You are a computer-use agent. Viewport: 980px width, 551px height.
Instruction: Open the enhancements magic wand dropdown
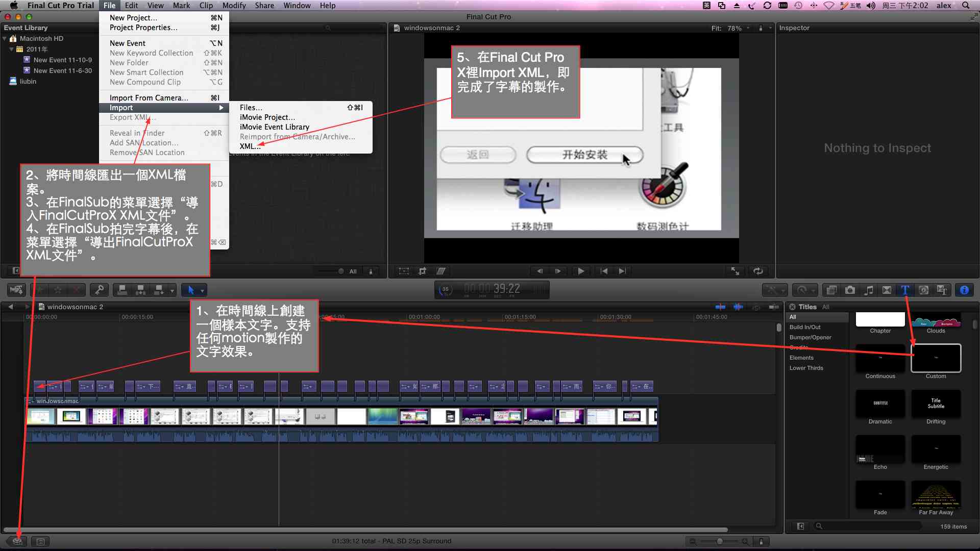(774, 290)
